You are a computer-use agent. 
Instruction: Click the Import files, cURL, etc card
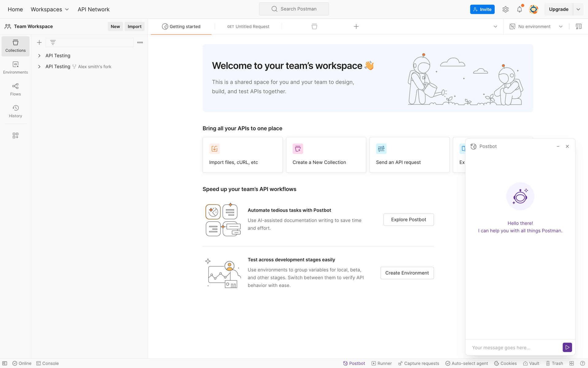[243, 155]
